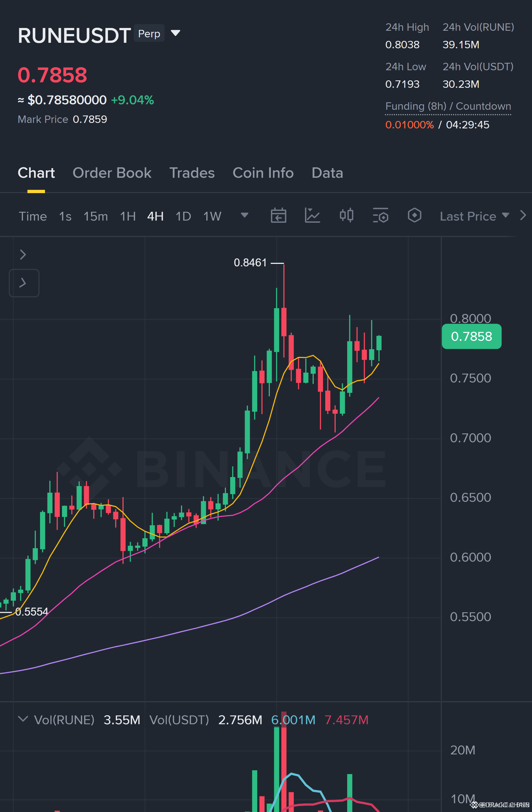532x812 pixels.
Task: Click the hexagon chart tool icon
Action: tap(414, 215)
